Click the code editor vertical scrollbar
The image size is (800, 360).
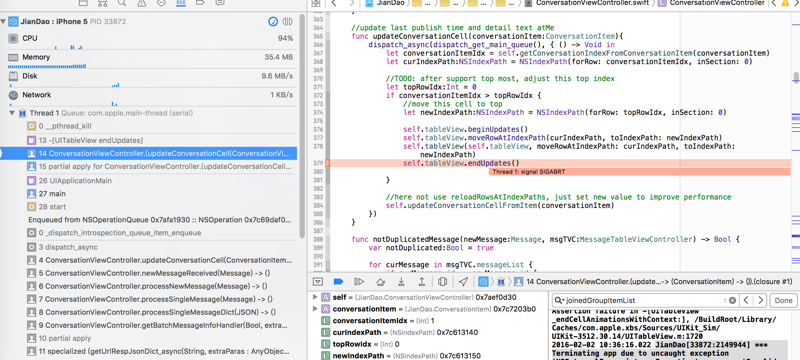click(796, 78)
